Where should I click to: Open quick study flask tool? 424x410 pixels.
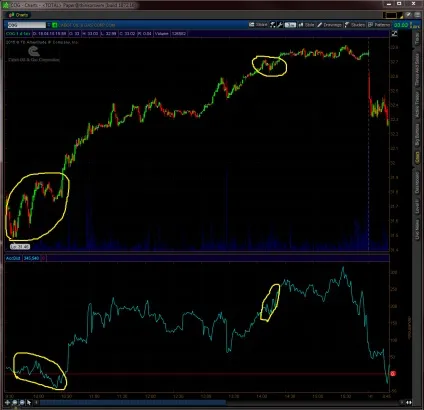coord(273,25)
